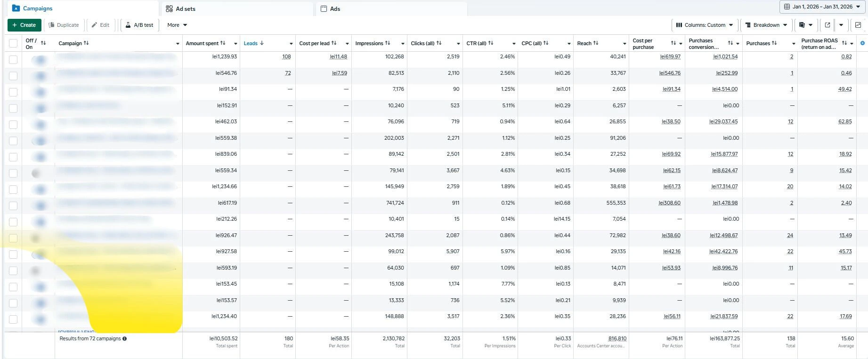The image size is (868, 359).
Task: Click the info icon beside Results from 72 campaigns
Action: coord(125,339)
